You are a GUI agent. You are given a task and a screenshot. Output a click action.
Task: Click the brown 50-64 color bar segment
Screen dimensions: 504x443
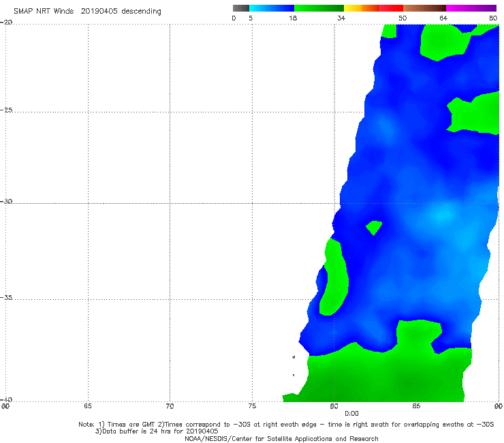coord(424,8)
